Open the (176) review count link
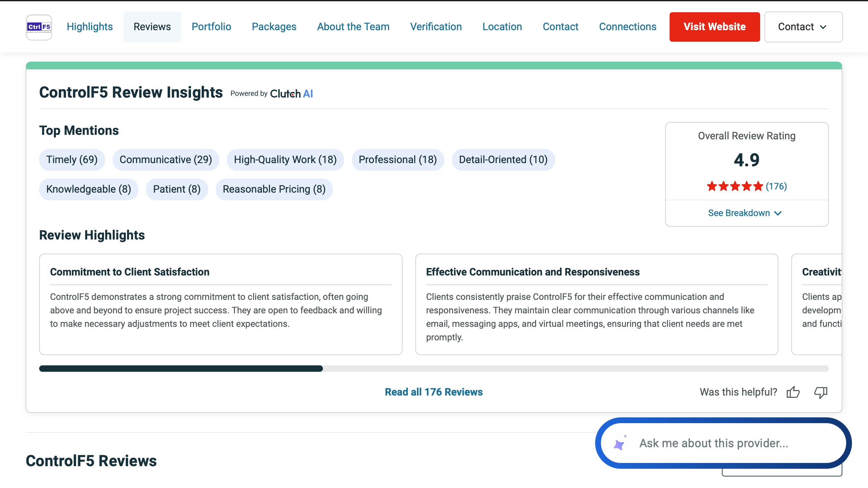 point(776,186)
